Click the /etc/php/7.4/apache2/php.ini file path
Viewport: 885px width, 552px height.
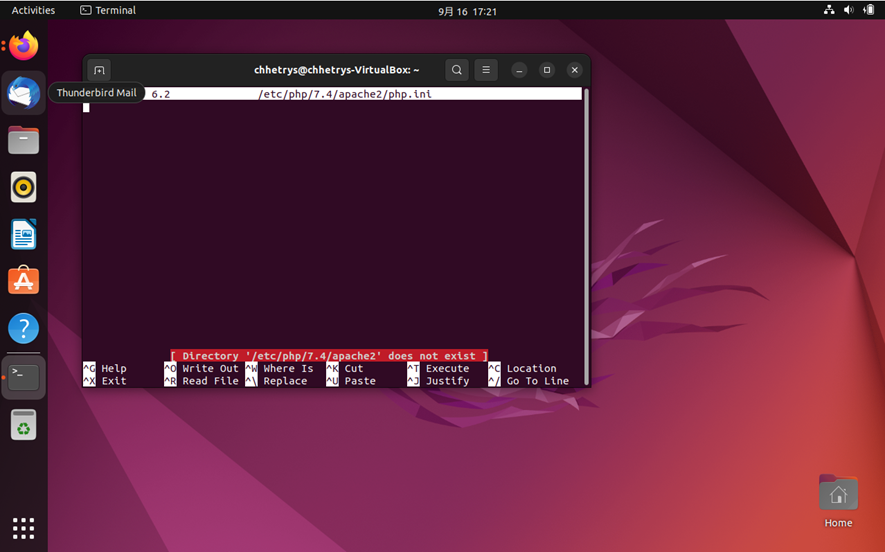click(x=345, y=94)
